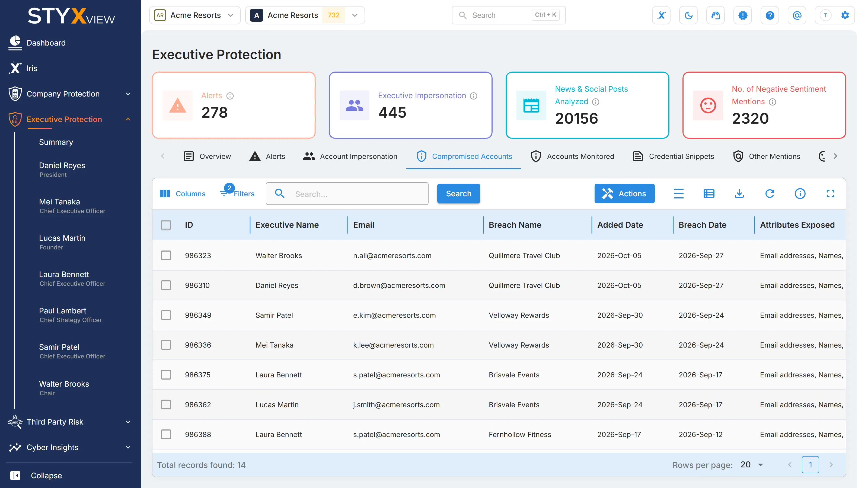Toggle the select-all header checkbox
Viewport: 868px width, 488px height.
(x=166, y=225)
